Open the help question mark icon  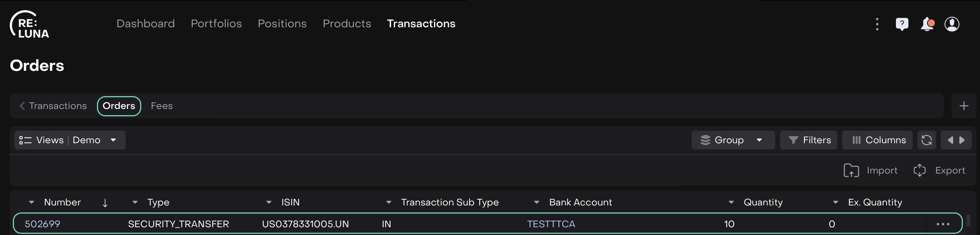coord(902,24)
